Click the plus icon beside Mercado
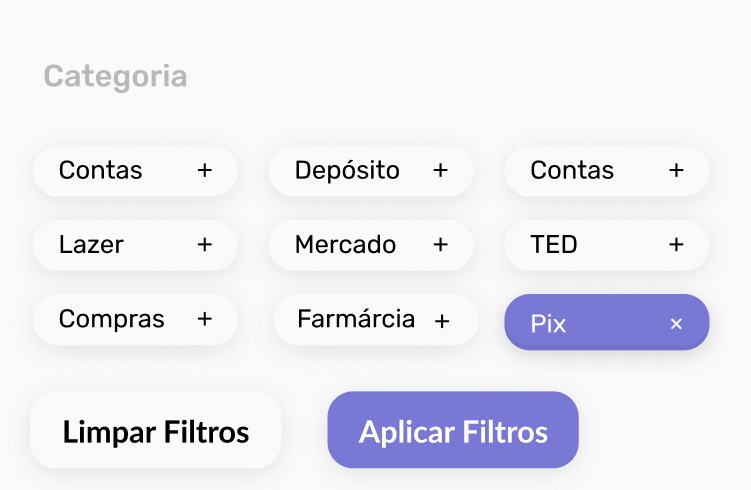751x490 pixels. [x=440, y=245]
